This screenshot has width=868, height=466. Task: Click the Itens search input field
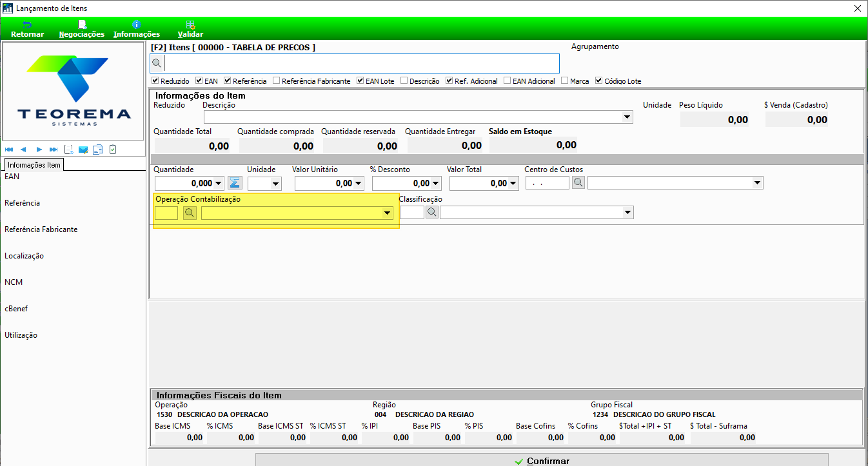click(361, 63)
